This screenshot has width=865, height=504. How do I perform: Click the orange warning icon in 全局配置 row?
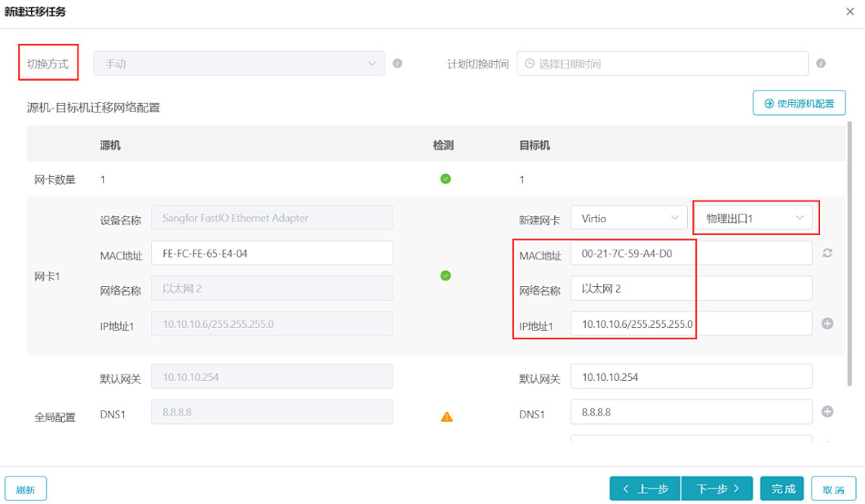[446, 417]
